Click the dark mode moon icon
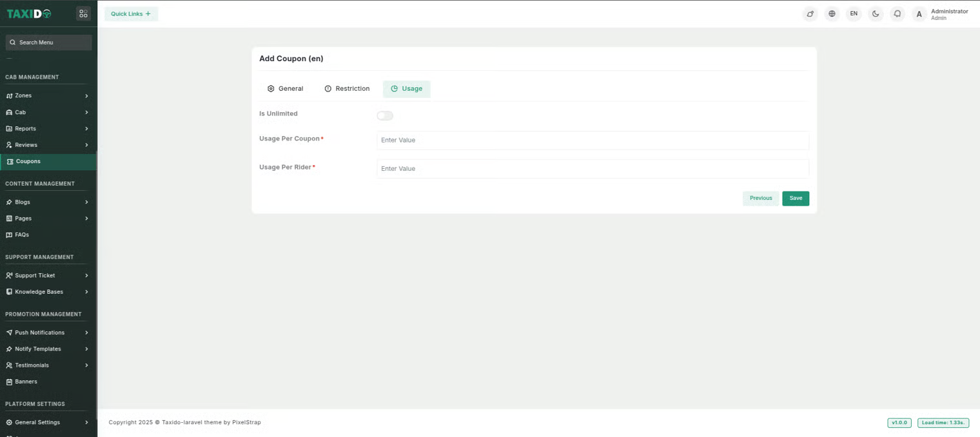Screen dimensions: 980x437 [x=876, y=14]
